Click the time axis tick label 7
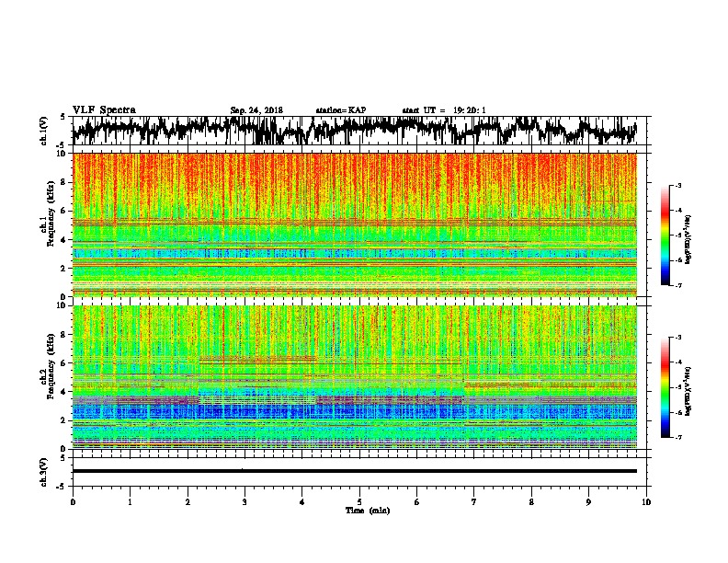 coord(474,502)
